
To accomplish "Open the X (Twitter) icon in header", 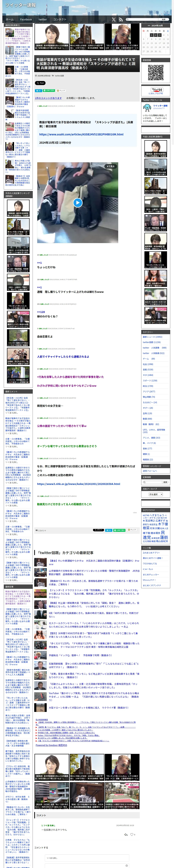I will [114, 20].
